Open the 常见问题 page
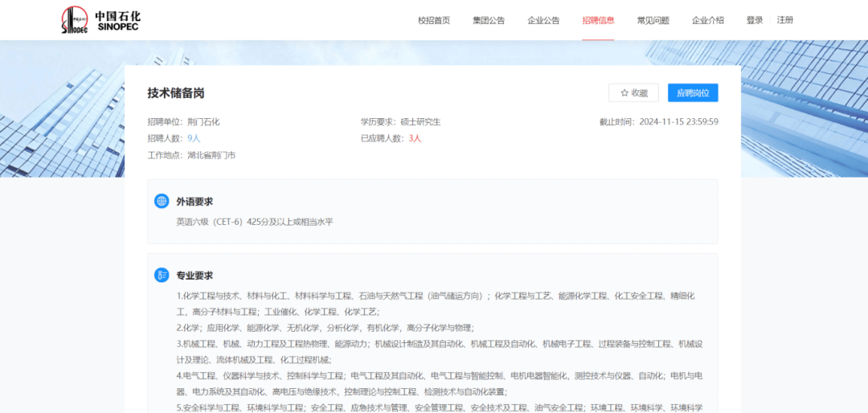 (653, 20)
